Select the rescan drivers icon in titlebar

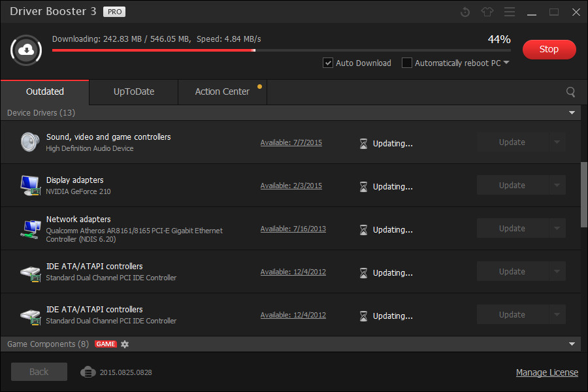[x=465, y=11]
